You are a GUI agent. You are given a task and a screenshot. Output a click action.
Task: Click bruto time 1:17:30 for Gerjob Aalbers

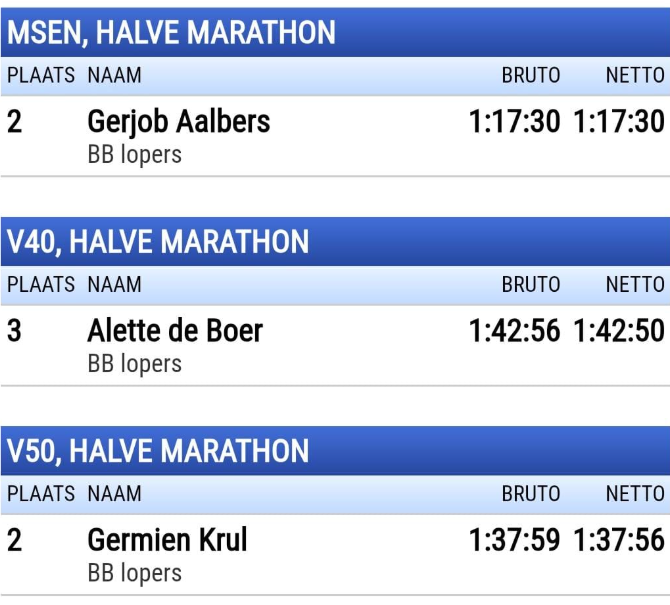[514, 122]
